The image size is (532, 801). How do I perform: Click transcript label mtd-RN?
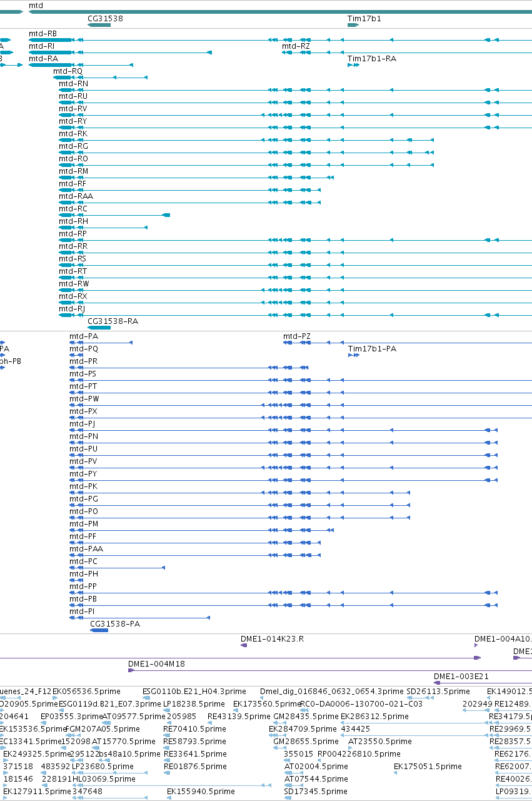(x=74, y=83)
